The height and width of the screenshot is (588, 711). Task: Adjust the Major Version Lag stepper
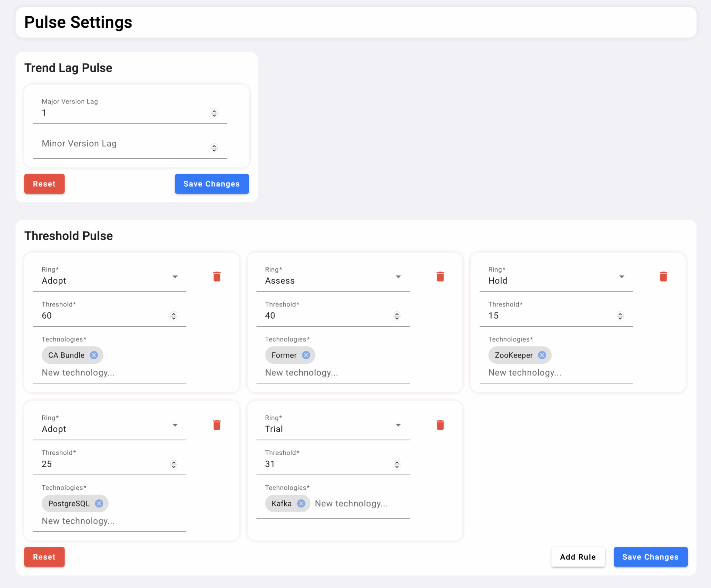(x=214, y=113)
